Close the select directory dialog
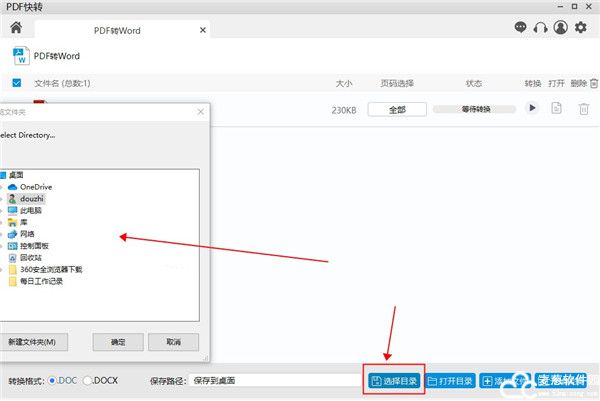Screen dimensions: 600x401 click(201, 112)
